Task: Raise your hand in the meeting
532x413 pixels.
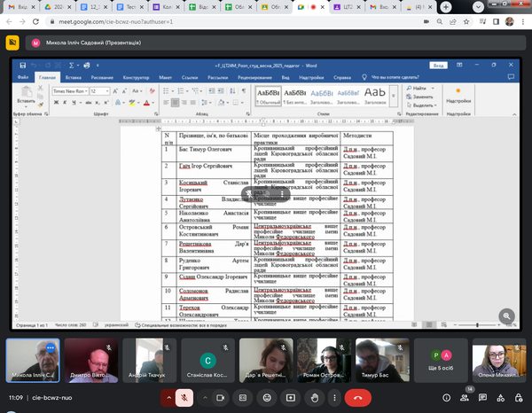Action: 314,398
